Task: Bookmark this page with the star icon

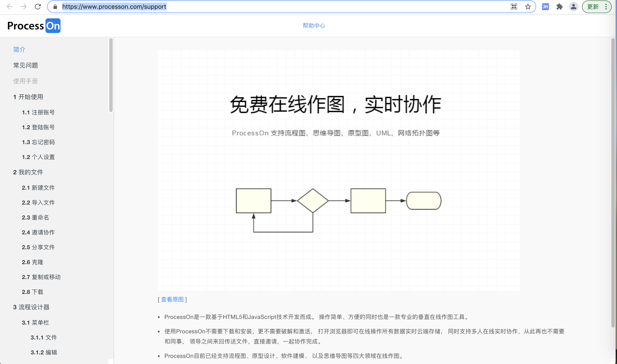Action: point(528,7)
